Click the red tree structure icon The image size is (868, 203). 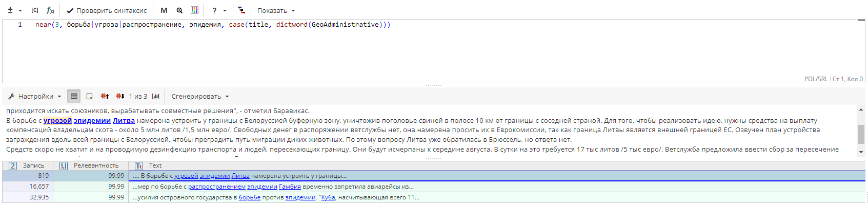pos(241,10)
